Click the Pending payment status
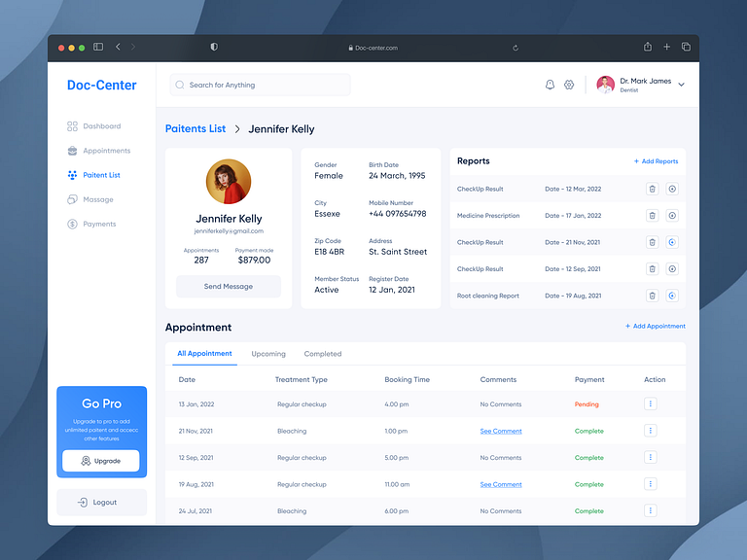Screen dimensions: 747x560 click(x=587, y=404)
